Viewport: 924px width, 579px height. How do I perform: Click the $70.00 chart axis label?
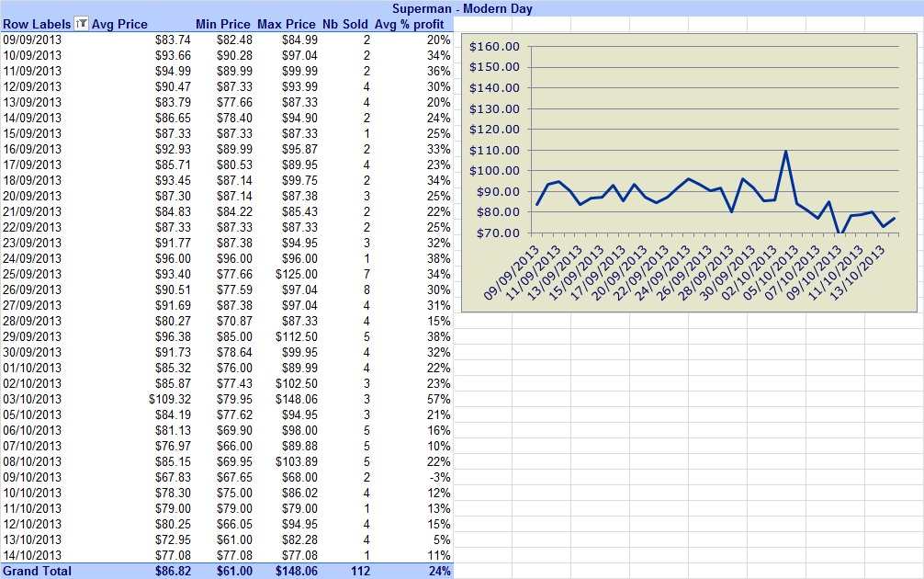tap(498, 233)
